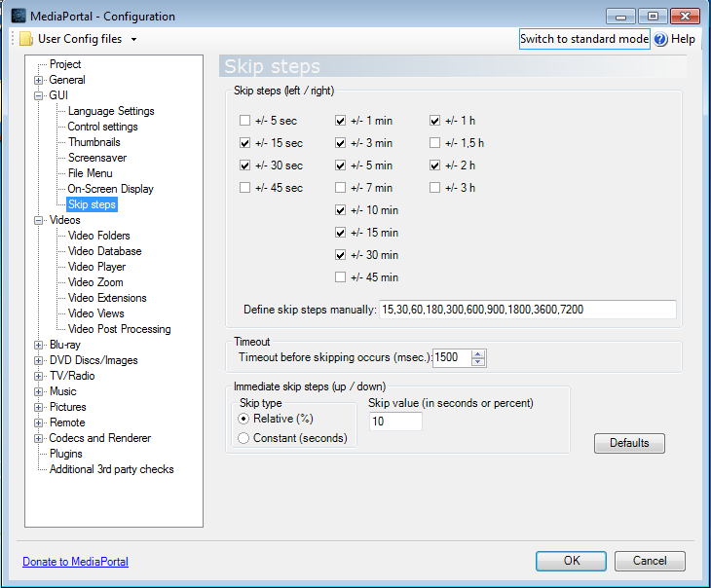Enable the +/- 45 min checkbox

[340, 277]
